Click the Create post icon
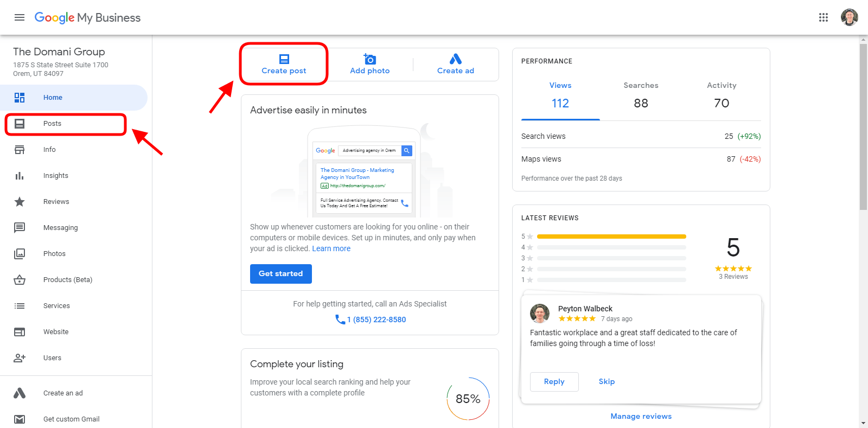This screenshot has height=428, width=868. click(284, 59)
